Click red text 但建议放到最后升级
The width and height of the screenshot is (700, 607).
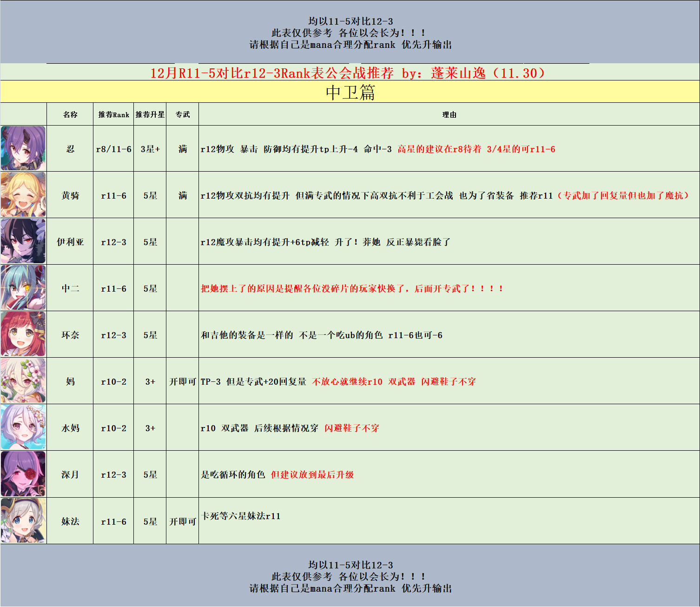(312, 474)
